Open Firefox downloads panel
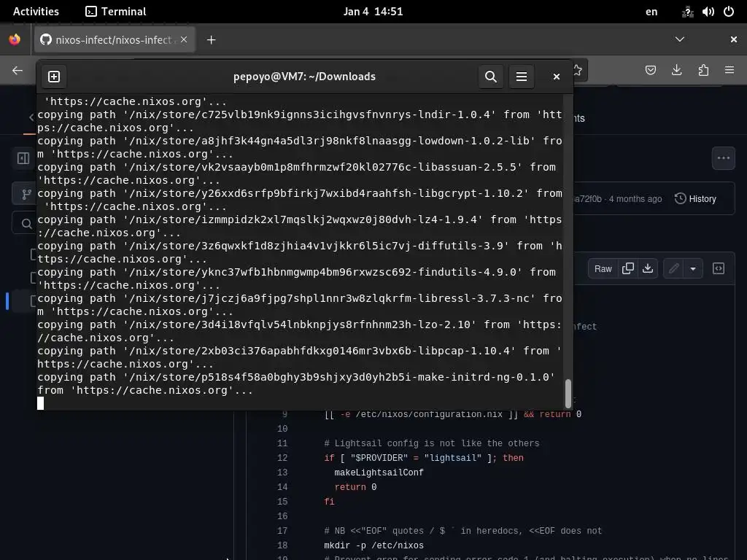 point(676,71)
